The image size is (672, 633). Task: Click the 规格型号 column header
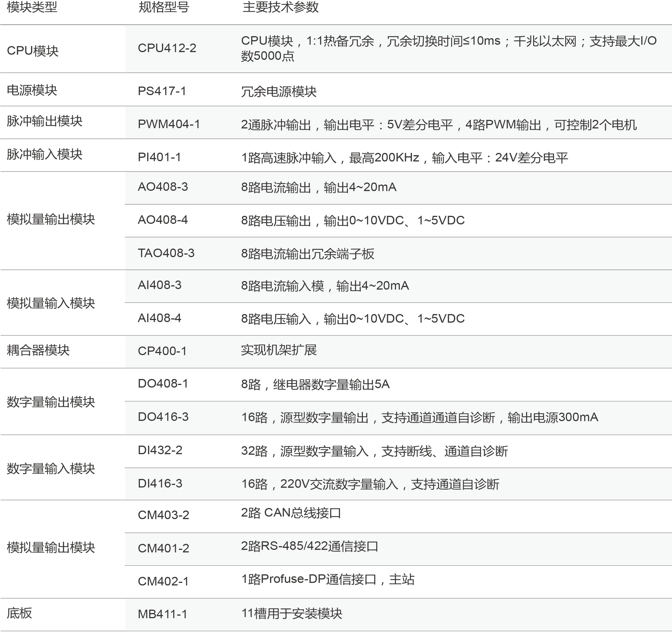(x=164, y=7)
